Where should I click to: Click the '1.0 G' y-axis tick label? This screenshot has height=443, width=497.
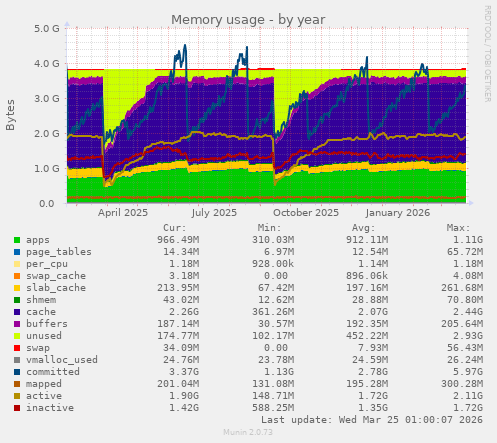coord(47,168)
